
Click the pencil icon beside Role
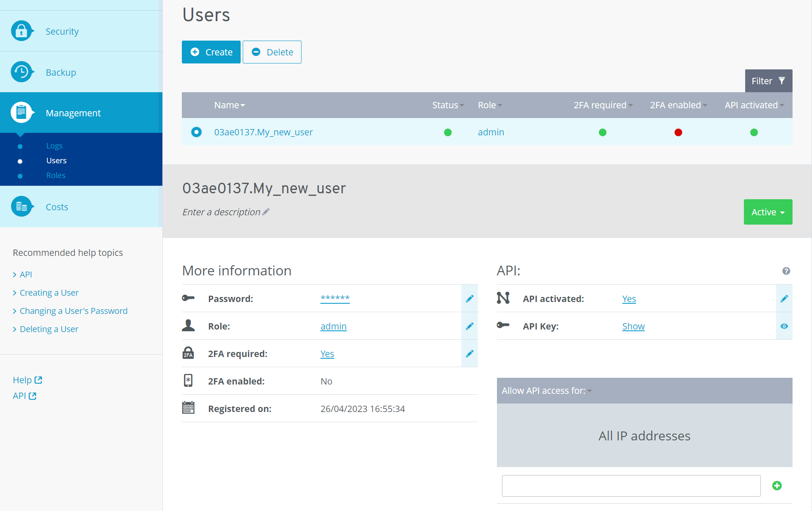coord(469,326)
